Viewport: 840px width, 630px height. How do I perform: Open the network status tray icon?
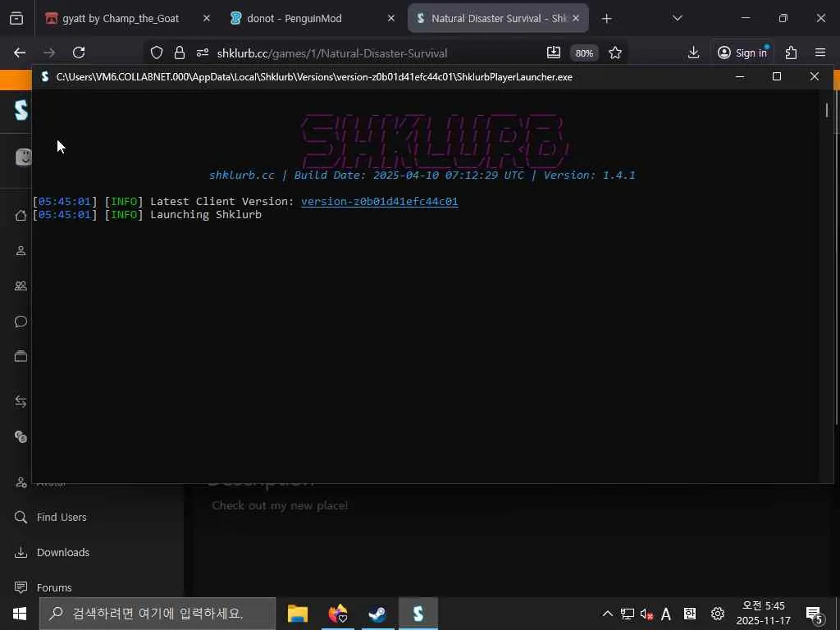coord(628,614)
